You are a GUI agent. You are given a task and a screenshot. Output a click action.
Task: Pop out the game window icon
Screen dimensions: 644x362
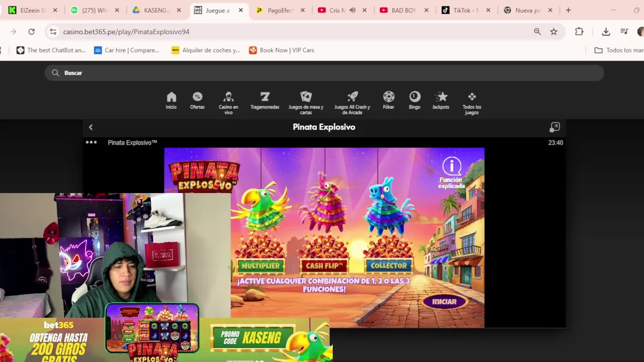click(x=554, y=127)
